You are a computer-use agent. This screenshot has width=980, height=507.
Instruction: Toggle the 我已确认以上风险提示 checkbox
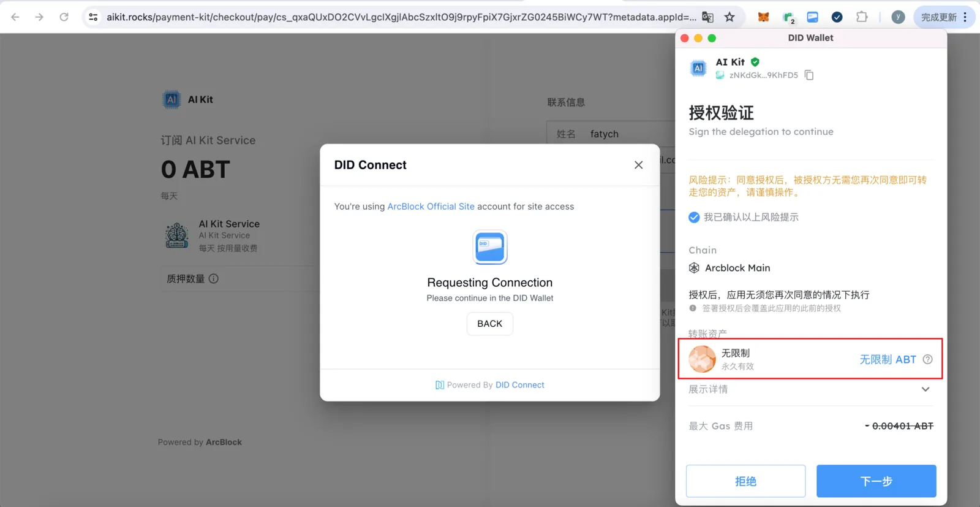pyautogui.click(x=694, y=217)
